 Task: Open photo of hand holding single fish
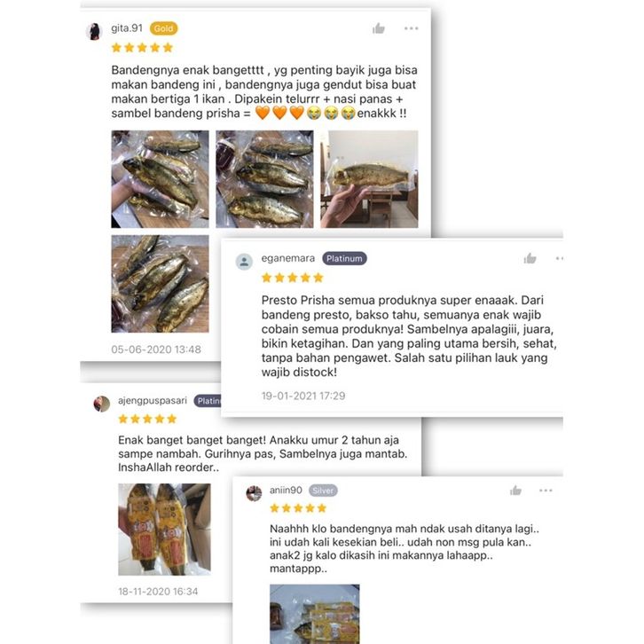(x=369, y=179)
